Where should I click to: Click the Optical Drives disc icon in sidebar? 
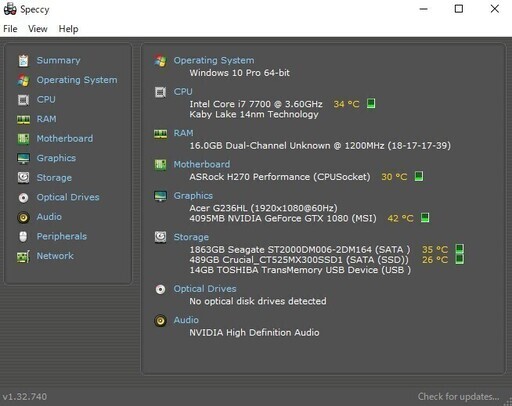click(23, 198)
